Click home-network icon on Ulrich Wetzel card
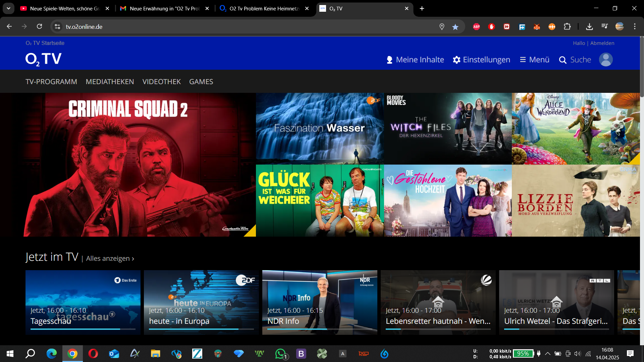This screenshot has width=644, height=362. 556,302
